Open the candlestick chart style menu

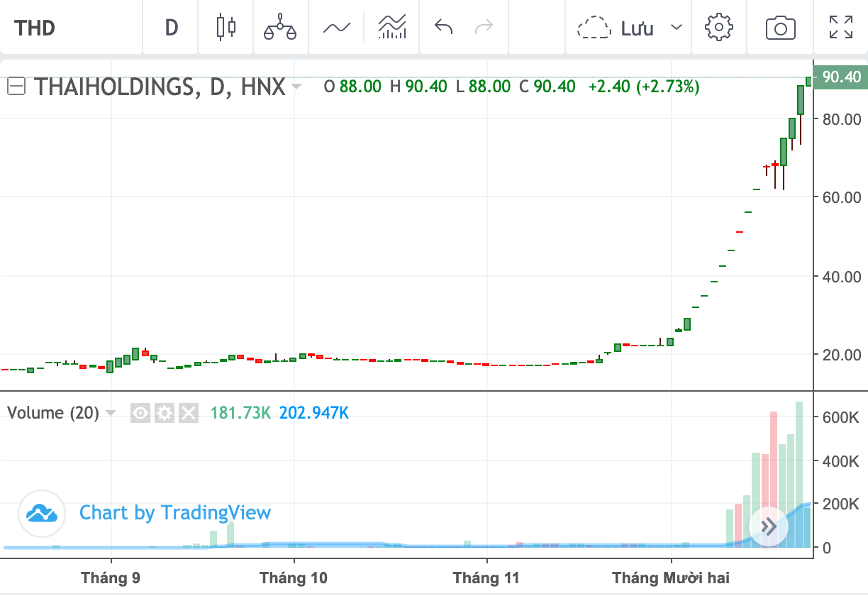(x=226, y=28)
